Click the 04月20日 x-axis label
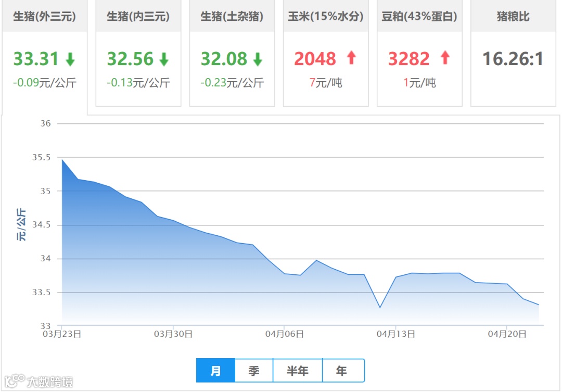The height and width of the screenshot is (392, 562). click(507, 334)
